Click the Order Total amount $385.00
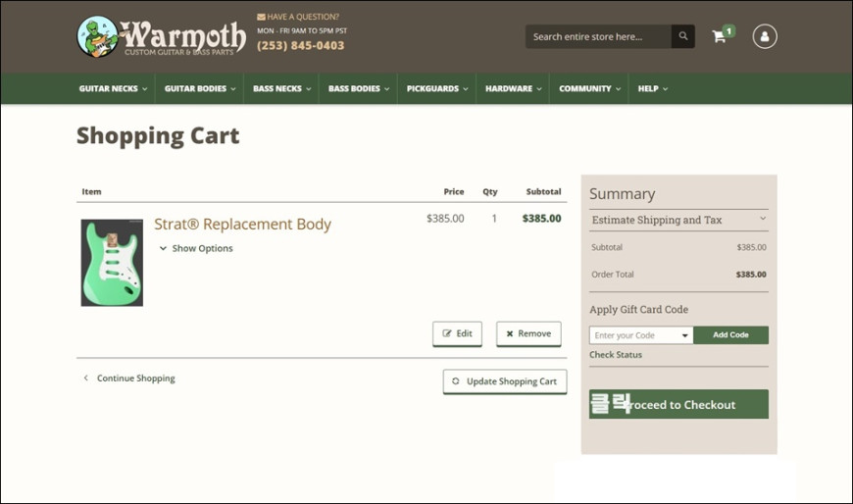The height and width of the screenshot is (504, 853). coord(751,275)
